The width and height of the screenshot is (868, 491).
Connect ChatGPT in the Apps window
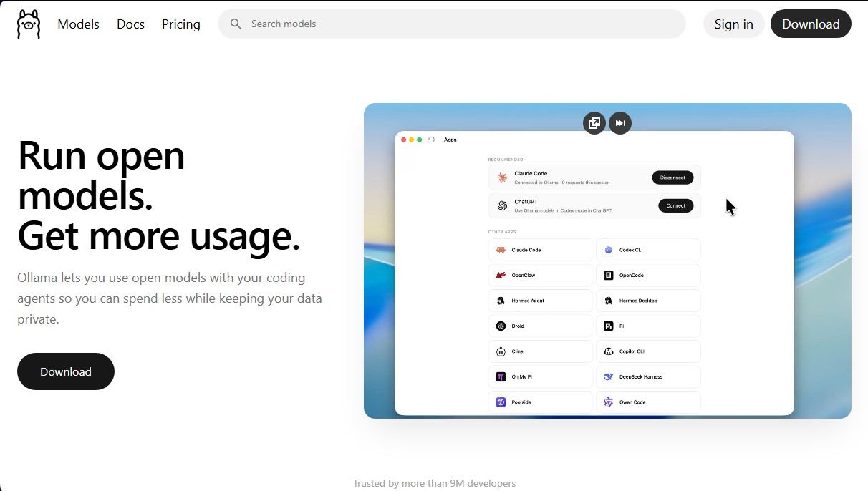pos(676,205)
